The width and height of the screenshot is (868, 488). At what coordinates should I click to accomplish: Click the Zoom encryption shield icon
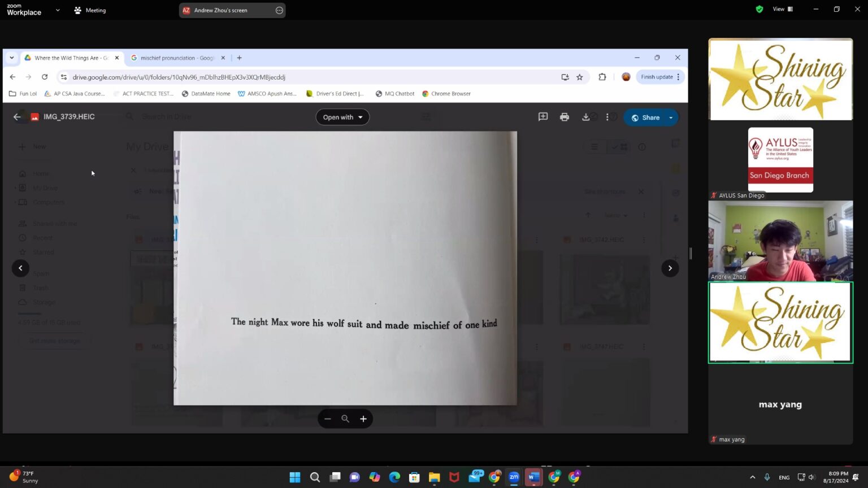(x=759, y=9)
